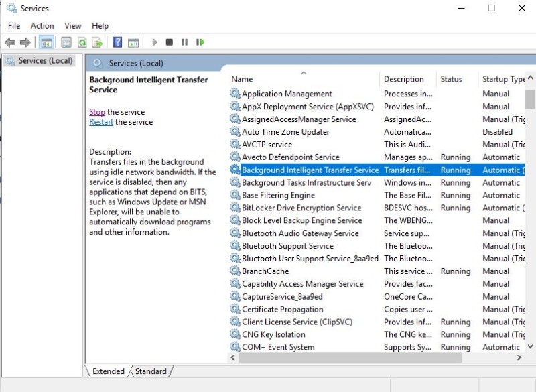This screenshot has width=536, height=392.
Task: Click the Back navigation arrow
Action: coord(9,42)
